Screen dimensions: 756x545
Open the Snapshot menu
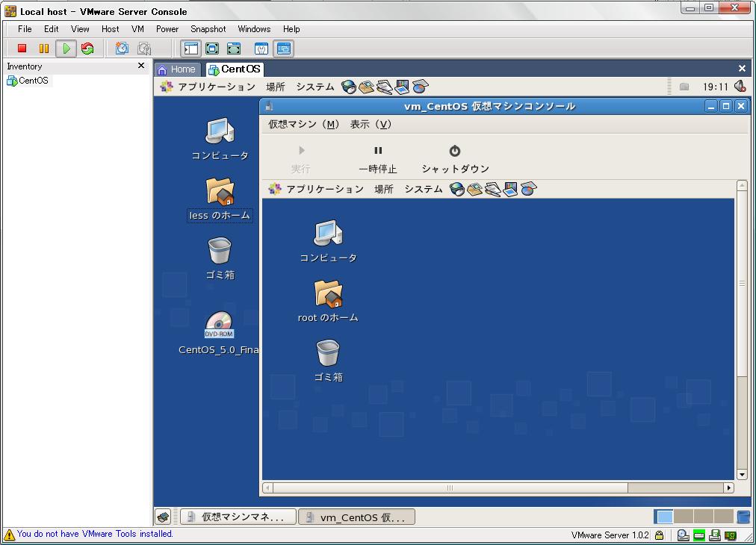pyautogui.click(x=208, y=29)
